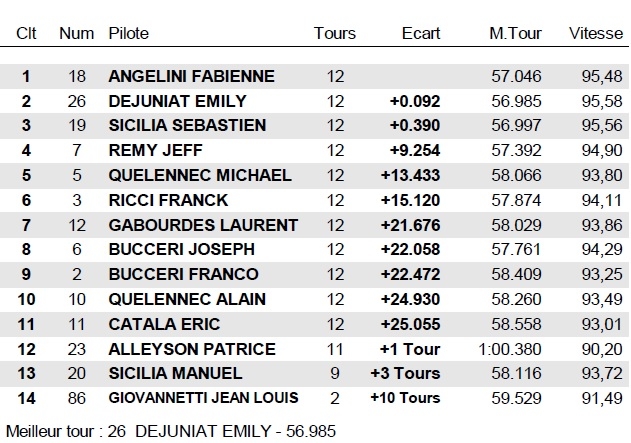This screenshot has height=443, width=631.
Task: Click the Clt column header
Action: coord(26,33)
